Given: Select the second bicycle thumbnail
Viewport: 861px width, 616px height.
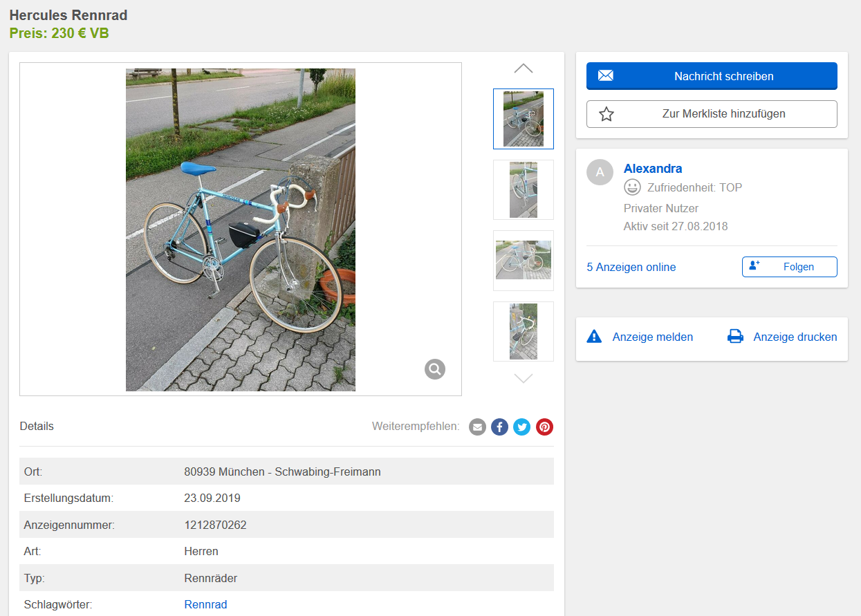Looking at the screenshot, I should pos(524,189).
